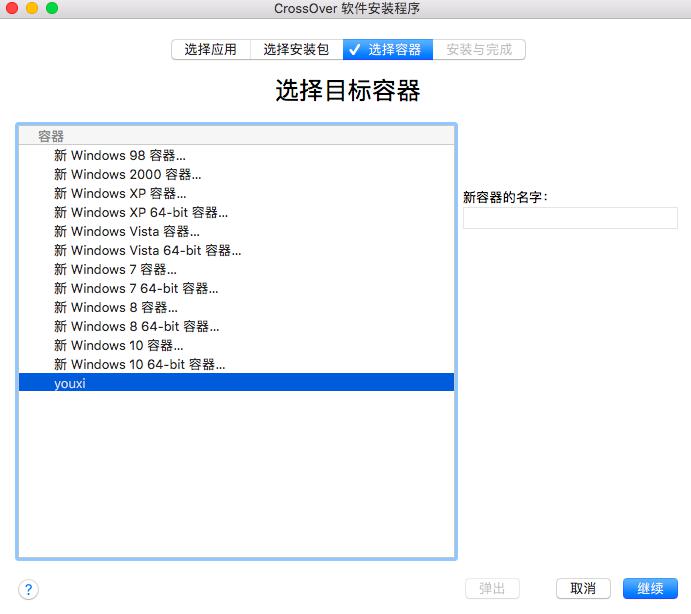
Task: Switch to the 选择应用 step tab
Action: [211, 49]
